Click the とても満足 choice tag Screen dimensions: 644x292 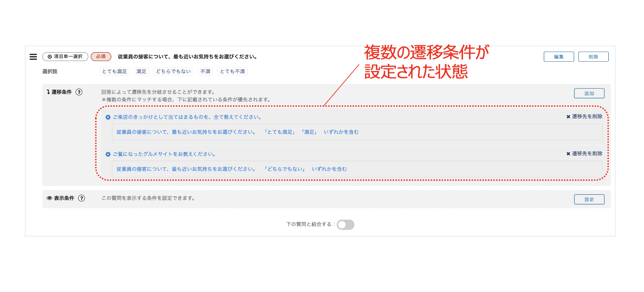coord(114,71)
